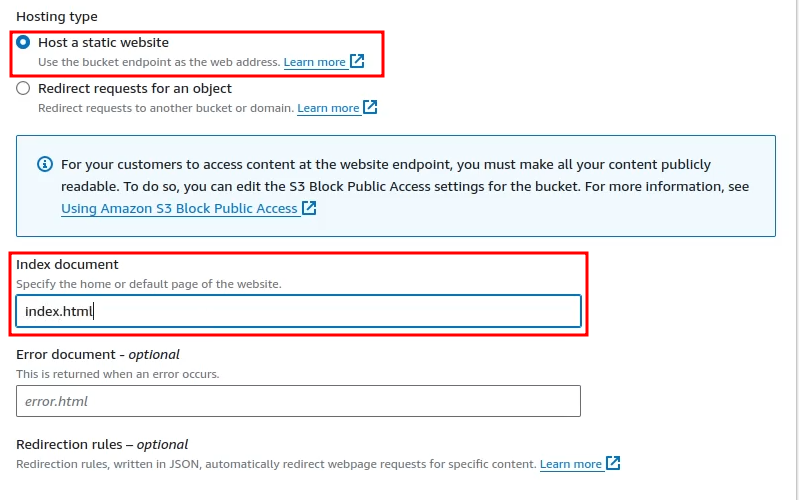Focus the Index document input containing index.html

pyautogui.click(x=299, y=311)
